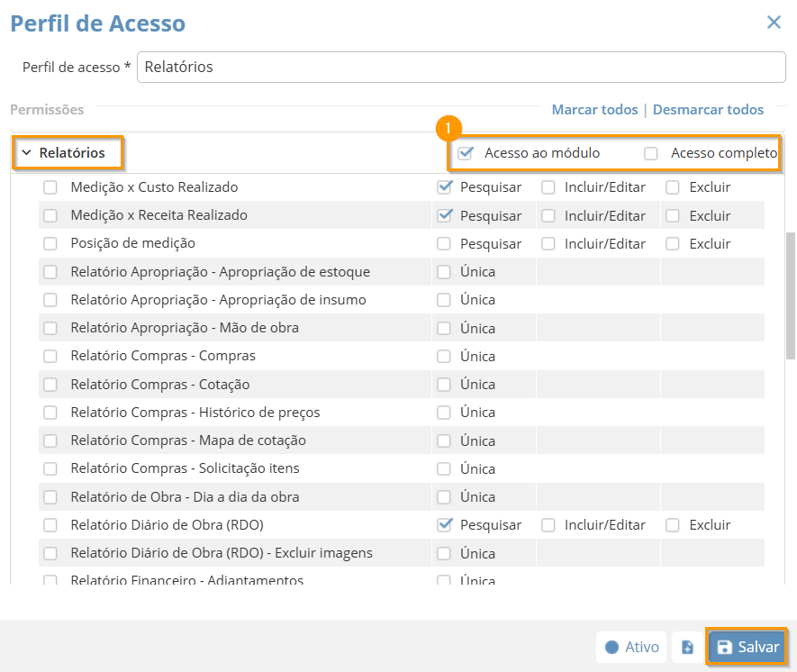Select the Relatório Compras - Mapa de cotação row checkbox

[x=50, y=440]
